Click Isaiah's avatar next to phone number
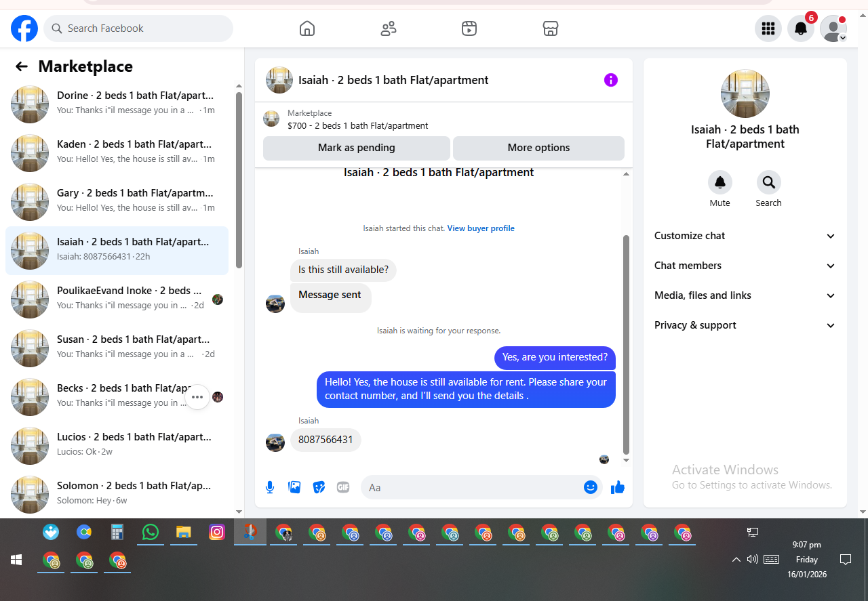Screen dimensions: 868x601 (x=275, y=442)
